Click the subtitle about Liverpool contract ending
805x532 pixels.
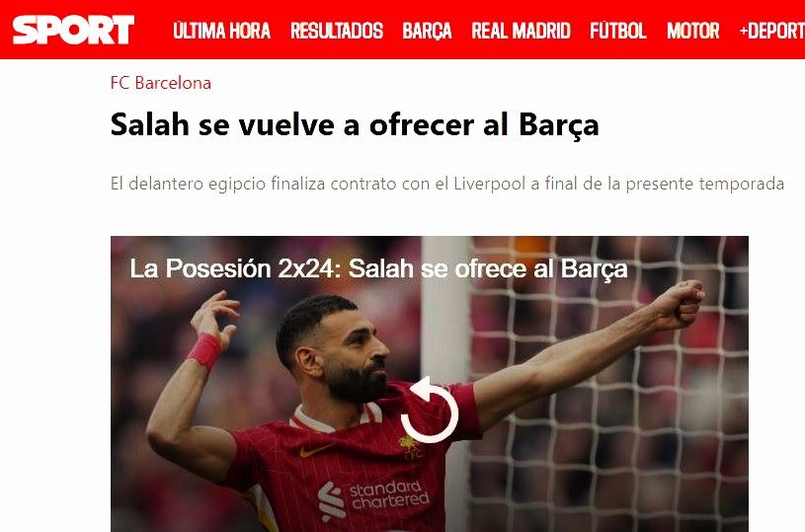pos(447,184)
